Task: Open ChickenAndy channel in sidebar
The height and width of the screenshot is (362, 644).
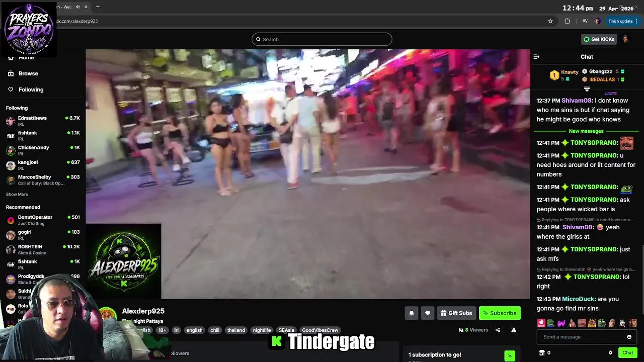Action: (43, 150)
